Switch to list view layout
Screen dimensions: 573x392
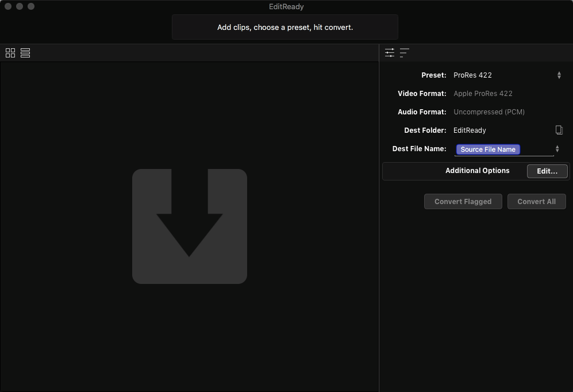click(x=25, y=53)
